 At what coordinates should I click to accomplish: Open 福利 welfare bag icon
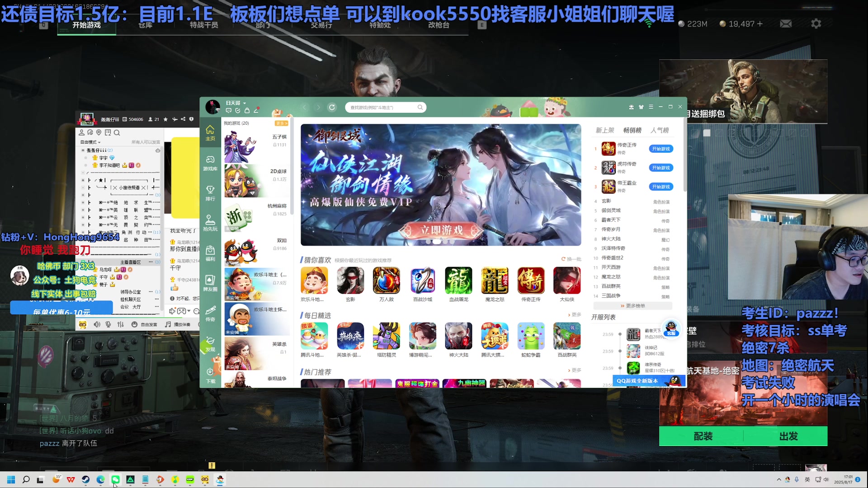210,253
